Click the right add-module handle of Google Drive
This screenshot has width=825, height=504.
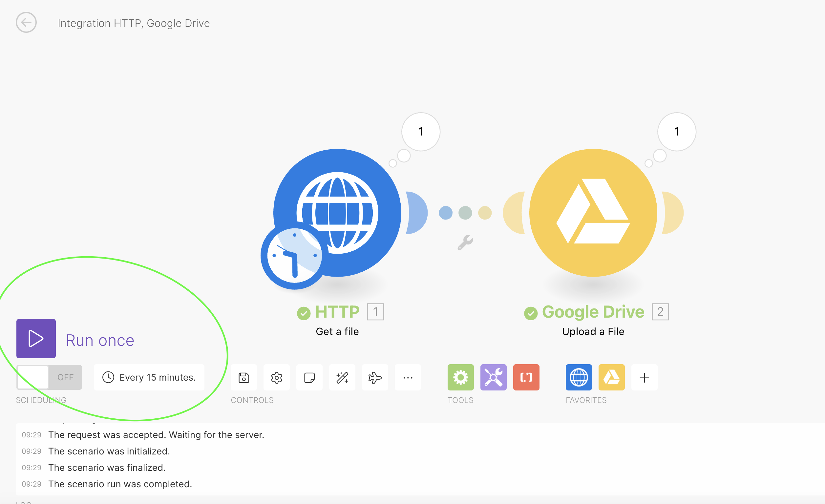tap(672, 213)
